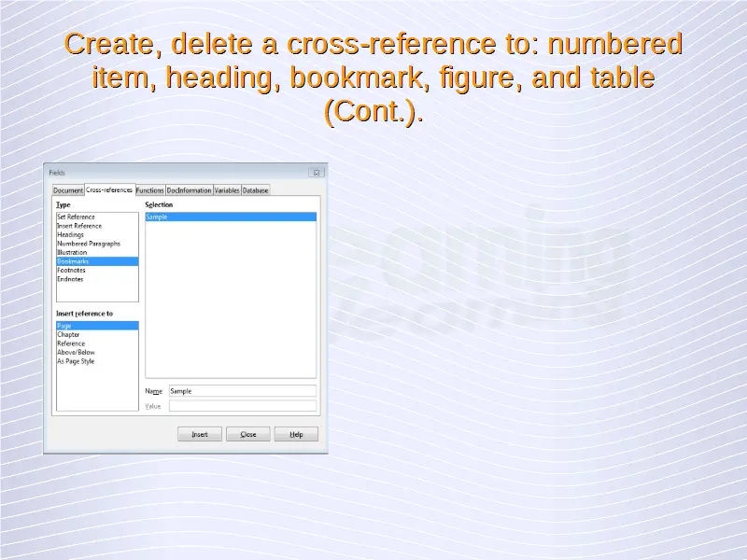Switch to the Document tab
The image size is (747, 560).
(x=68, y=190)
